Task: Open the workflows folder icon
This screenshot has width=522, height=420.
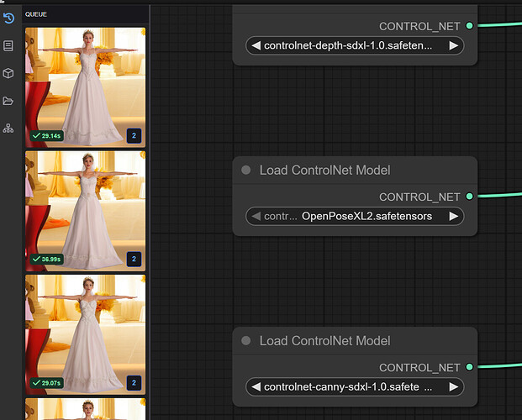Action: [x=8, y=101]
